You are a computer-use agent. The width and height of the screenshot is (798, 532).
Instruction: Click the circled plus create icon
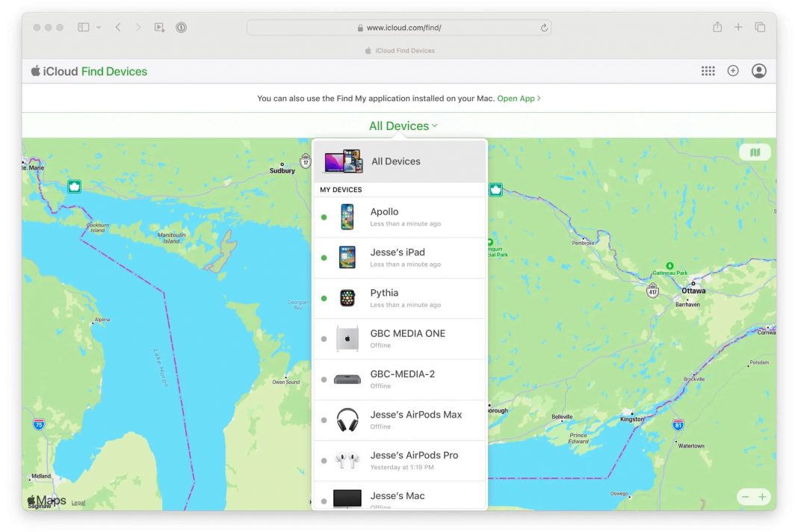[x=733, y=71]
